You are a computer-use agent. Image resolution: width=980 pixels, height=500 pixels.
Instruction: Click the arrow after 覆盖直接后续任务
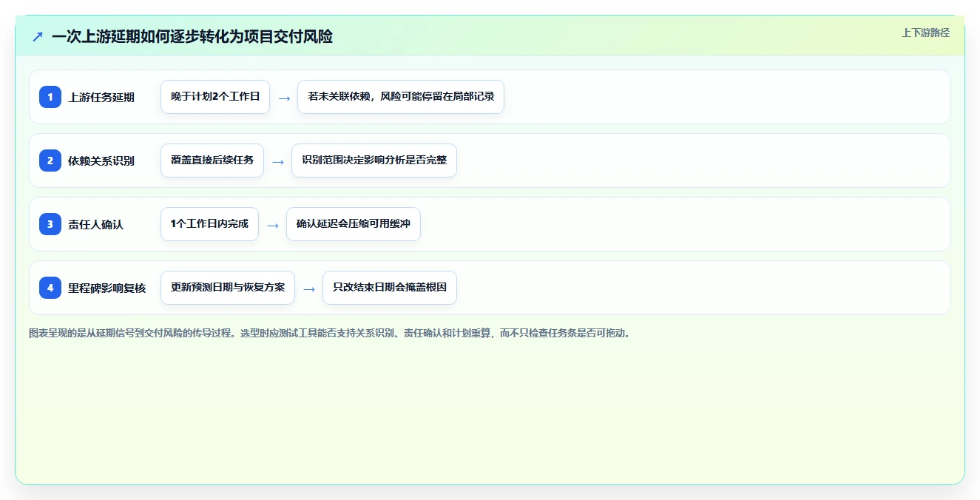(278, 161)
